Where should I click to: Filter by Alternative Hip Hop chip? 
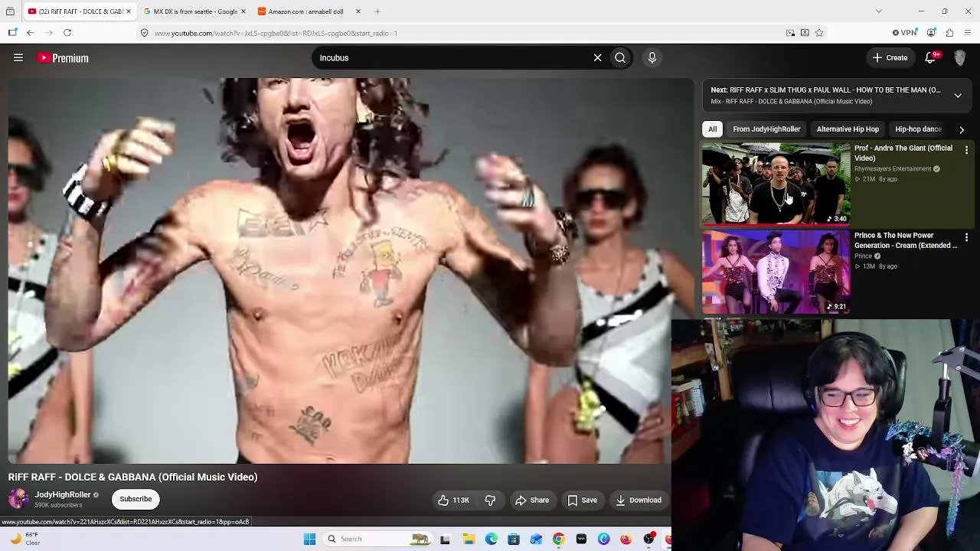pos(848,129)
